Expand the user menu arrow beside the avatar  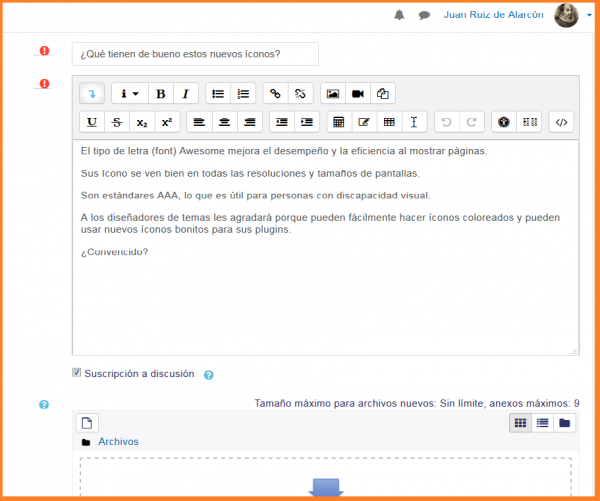click(590, 16)
